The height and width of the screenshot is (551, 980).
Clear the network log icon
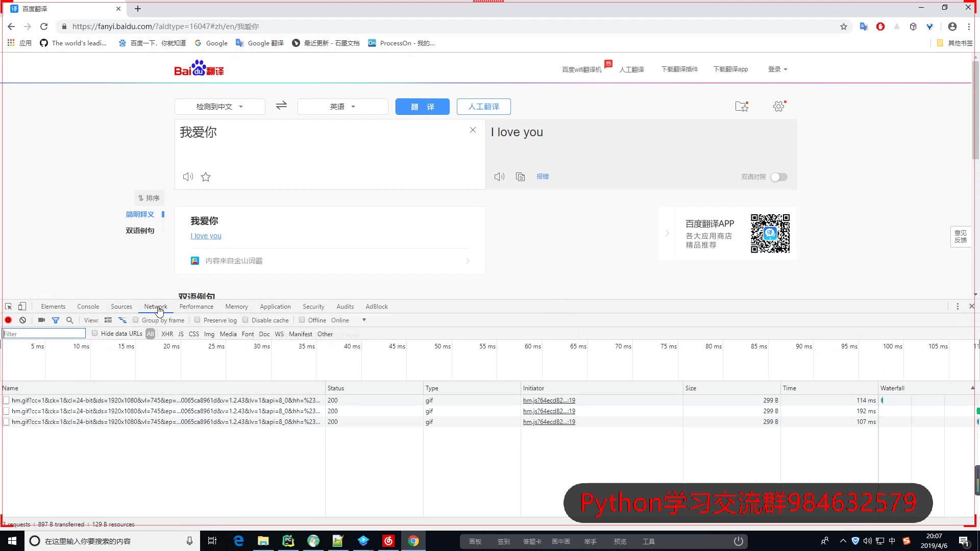[22, 320]
